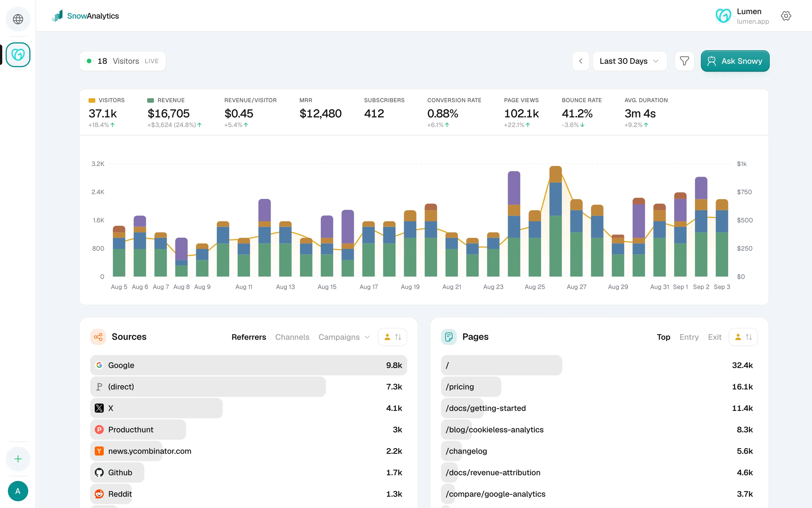Select the Lumen site icon in sidebar

point(18,54)
